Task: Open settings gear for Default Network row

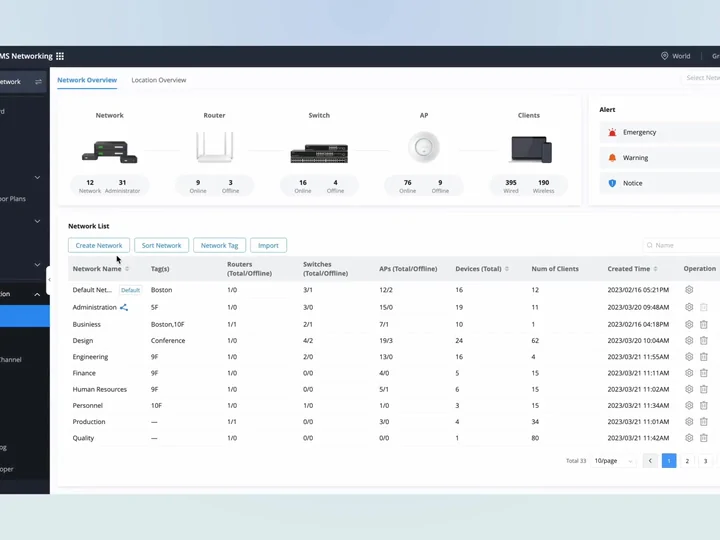Action: click(x=689, y=290)
